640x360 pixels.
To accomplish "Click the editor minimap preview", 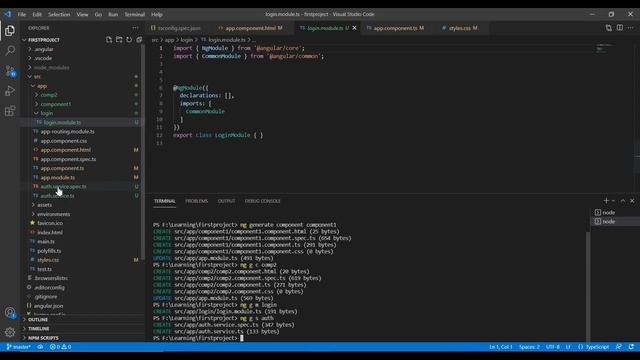I will [604, 48].
